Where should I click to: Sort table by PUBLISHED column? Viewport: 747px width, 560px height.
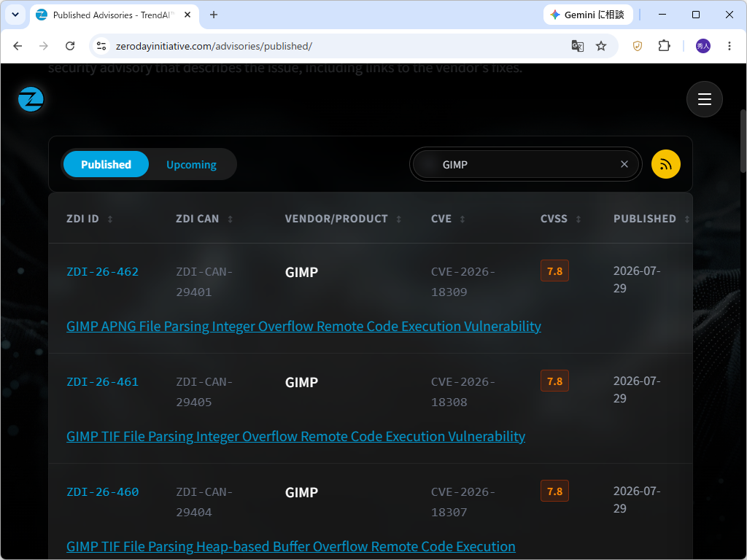pos(651,219)
